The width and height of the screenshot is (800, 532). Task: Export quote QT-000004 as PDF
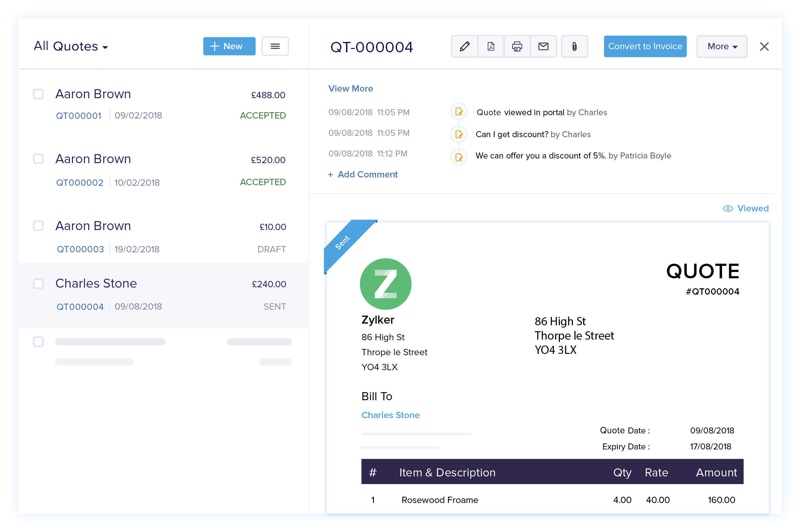pyautogui.click(x=491, y=47)
